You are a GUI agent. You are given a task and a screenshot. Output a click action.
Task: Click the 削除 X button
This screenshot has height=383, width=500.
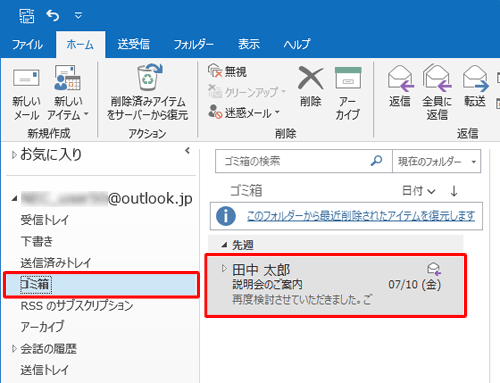pos(311,87)
